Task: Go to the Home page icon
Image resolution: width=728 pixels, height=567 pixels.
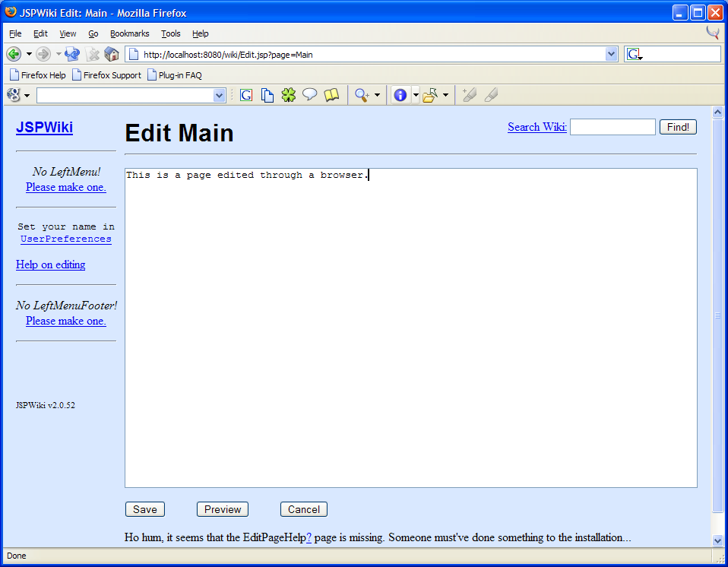Action: point(112,54)
